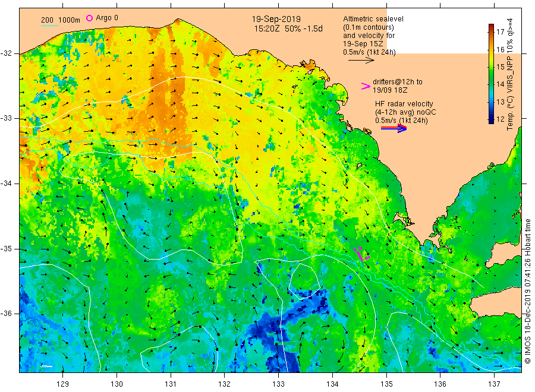535x392 pixels.
Task: Click the red-blue HF radar velocity arrow
Action: tap(394, 128)
